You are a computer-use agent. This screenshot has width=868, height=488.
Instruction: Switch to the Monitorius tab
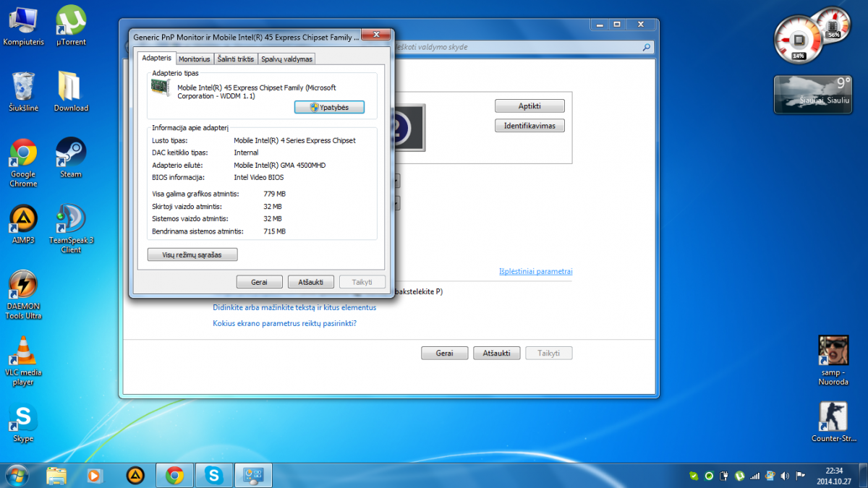194,59
